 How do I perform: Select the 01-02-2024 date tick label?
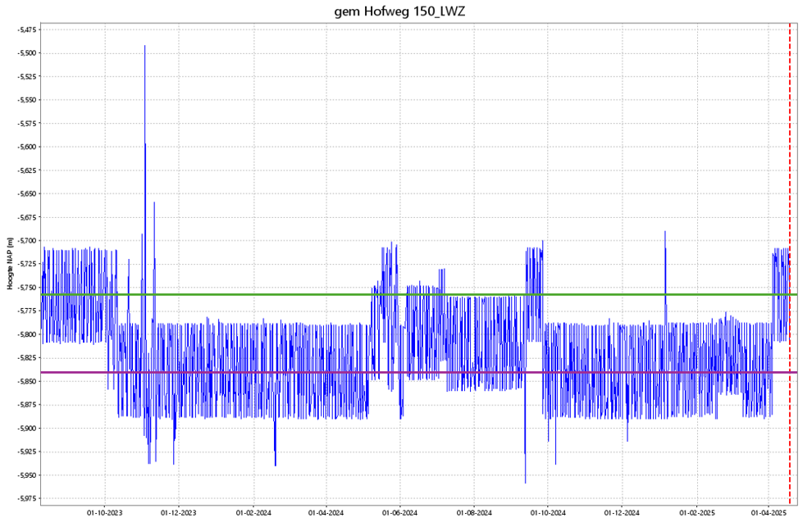pyautogui.click(x=253, y=513)
